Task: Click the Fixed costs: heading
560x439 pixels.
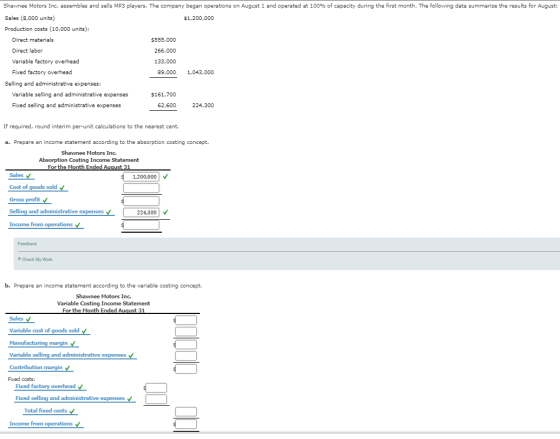Action: click(x=21, y=379)
